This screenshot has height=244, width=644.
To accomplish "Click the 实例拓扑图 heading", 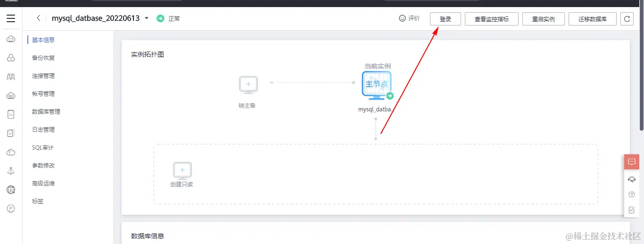I will (x=148, y=55).
